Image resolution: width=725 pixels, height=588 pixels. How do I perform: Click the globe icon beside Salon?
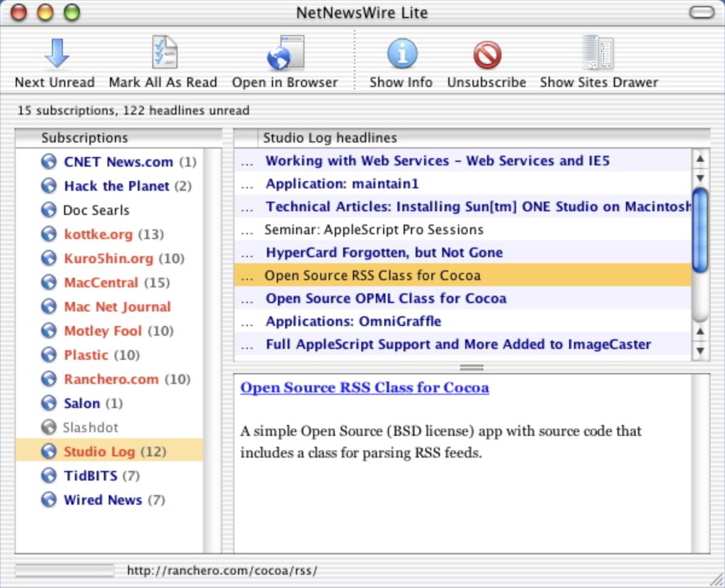48,403
